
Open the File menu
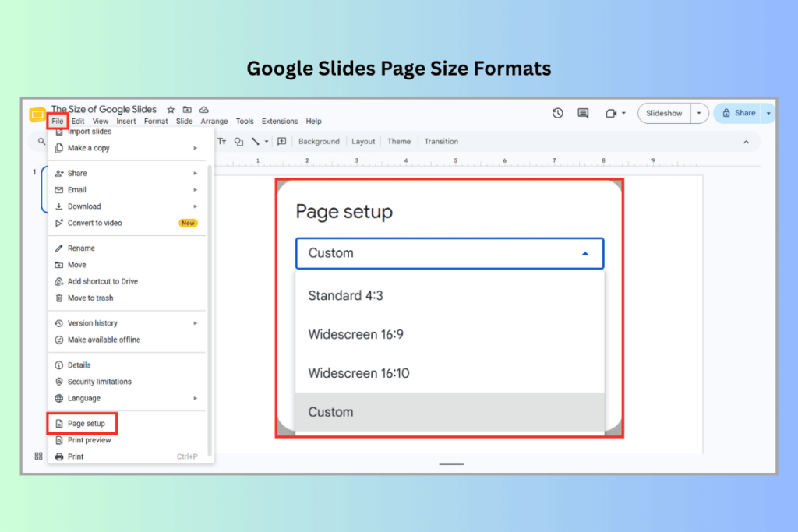click(58, 121)
